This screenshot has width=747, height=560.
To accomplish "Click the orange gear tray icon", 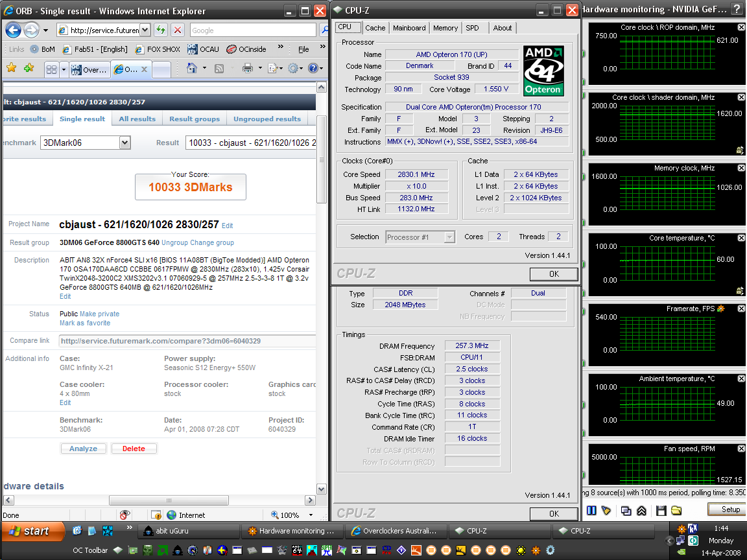I will 682,529.
